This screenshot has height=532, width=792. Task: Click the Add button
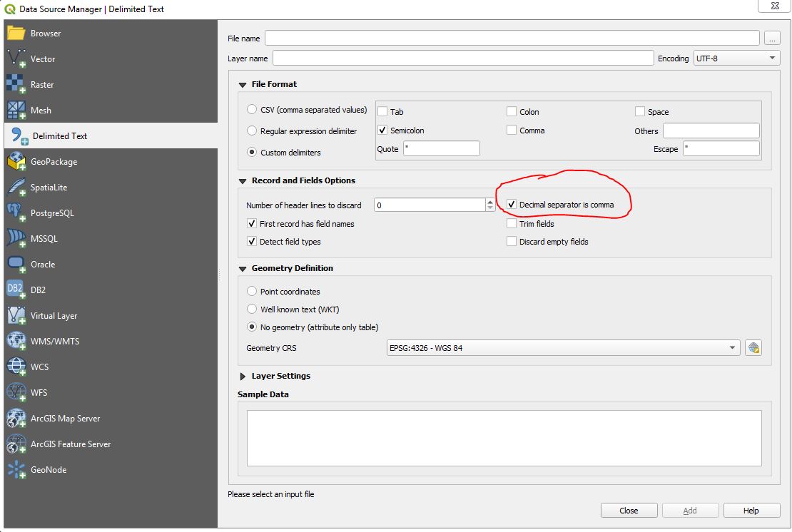pos(690,511)
